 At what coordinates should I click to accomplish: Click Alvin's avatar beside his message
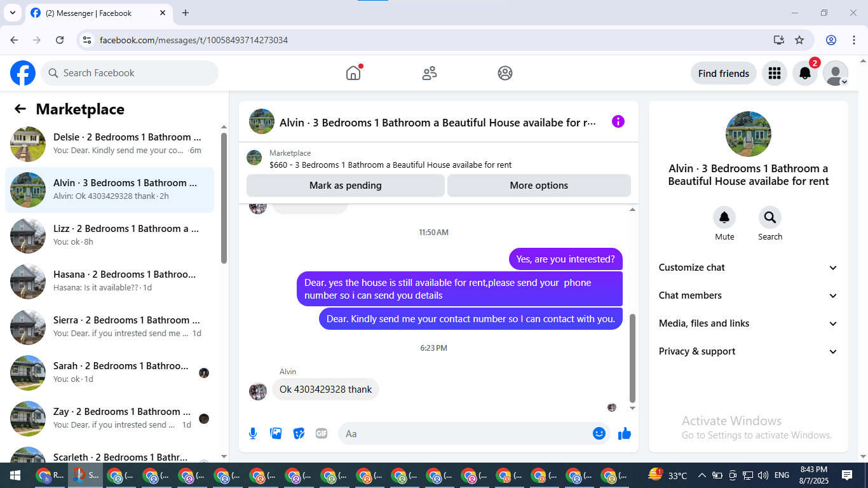(257, 391)
